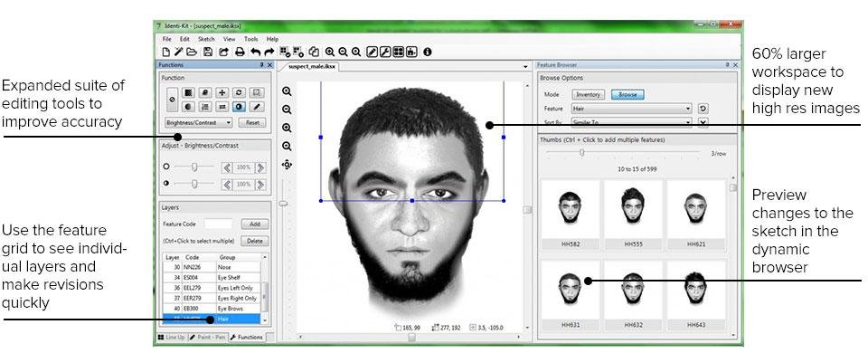Click the Save icon in toolbar

click(x=208, y=52)
